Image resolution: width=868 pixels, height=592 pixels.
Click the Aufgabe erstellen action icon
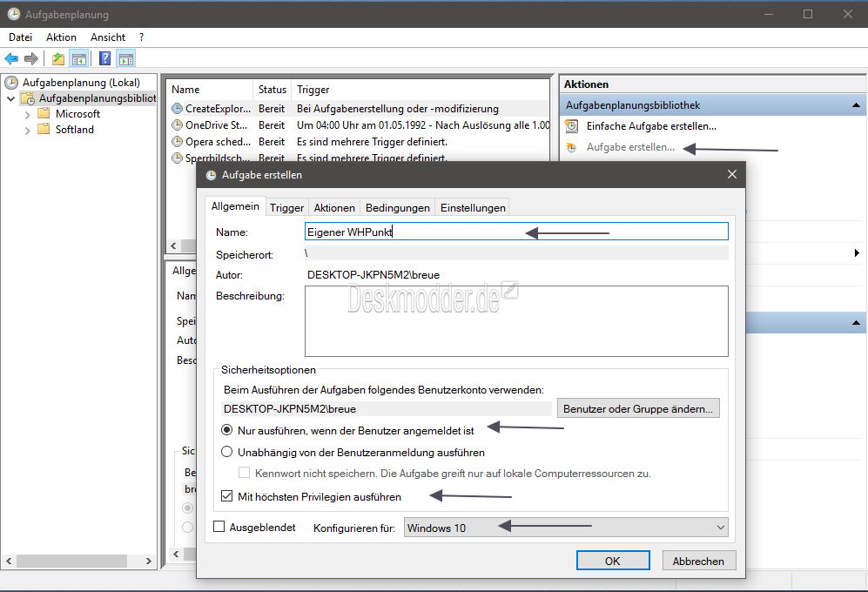(571, 147)
